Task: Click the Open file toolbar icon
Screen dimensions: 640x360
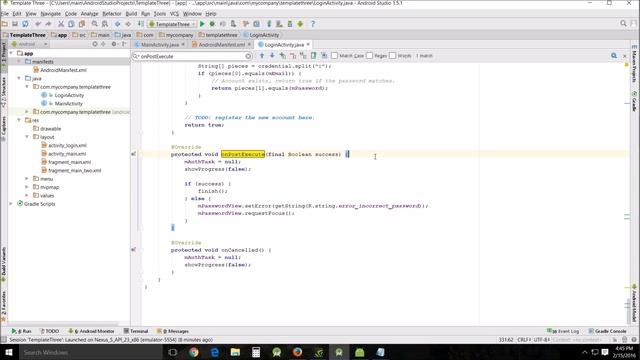Action: [5, 24]
